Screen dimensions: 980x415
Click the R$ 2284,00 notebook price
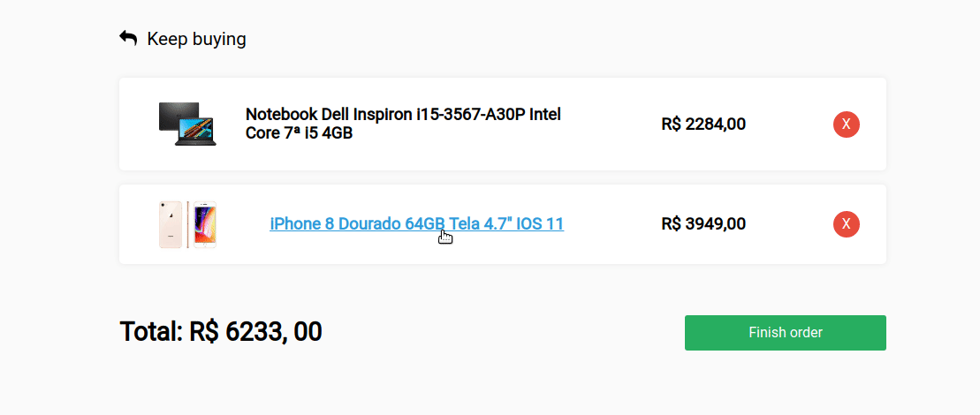703,124
